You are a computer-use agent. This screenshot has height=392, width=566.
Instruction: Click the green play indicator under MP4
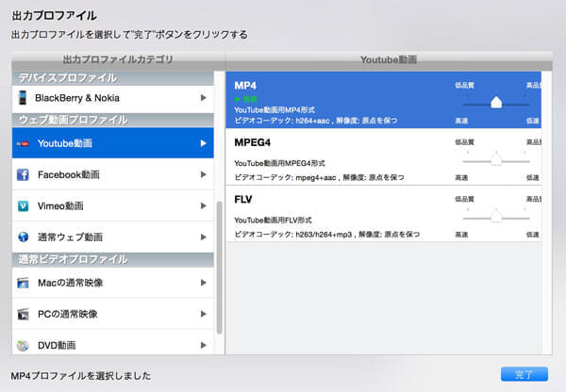point(245,99)
